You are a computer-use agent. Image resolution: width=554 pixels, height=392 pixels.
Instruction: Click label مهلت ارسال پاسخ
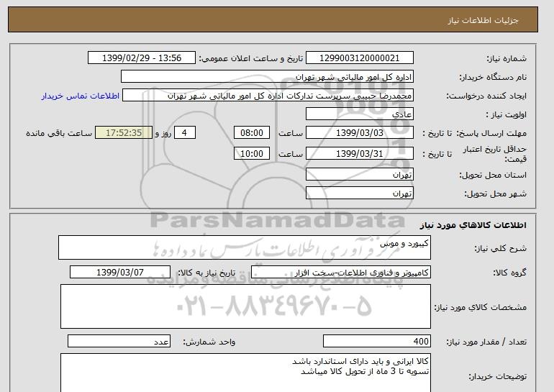point(491,133)
